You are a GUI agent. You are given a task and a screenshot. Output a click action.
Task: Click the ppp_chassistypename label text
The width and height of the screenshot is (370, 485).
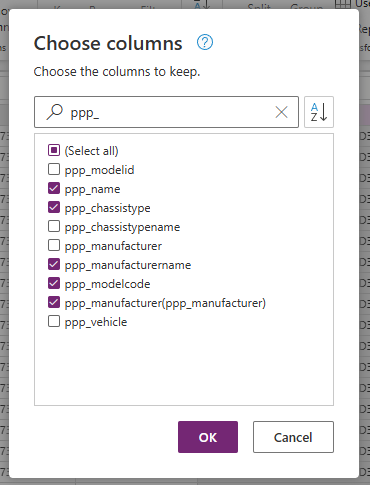(x=122, y=227)
